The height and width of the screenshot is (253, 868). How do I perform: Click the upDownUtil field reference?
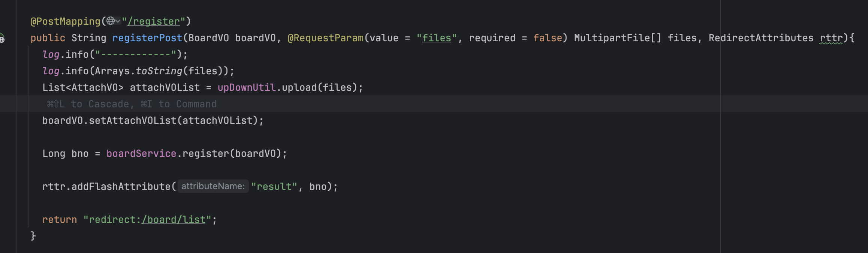click(x=247, y=87)
